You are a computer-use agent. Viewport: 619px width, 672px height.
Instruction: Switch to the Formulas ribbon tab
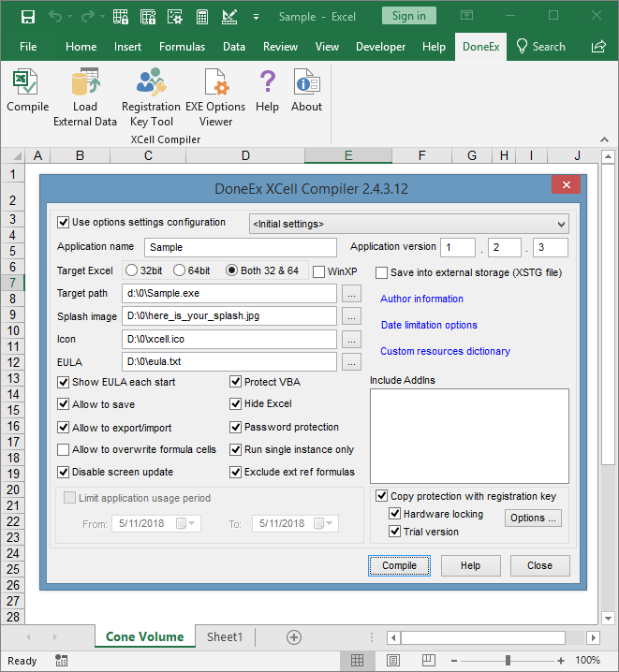[183, 46]
